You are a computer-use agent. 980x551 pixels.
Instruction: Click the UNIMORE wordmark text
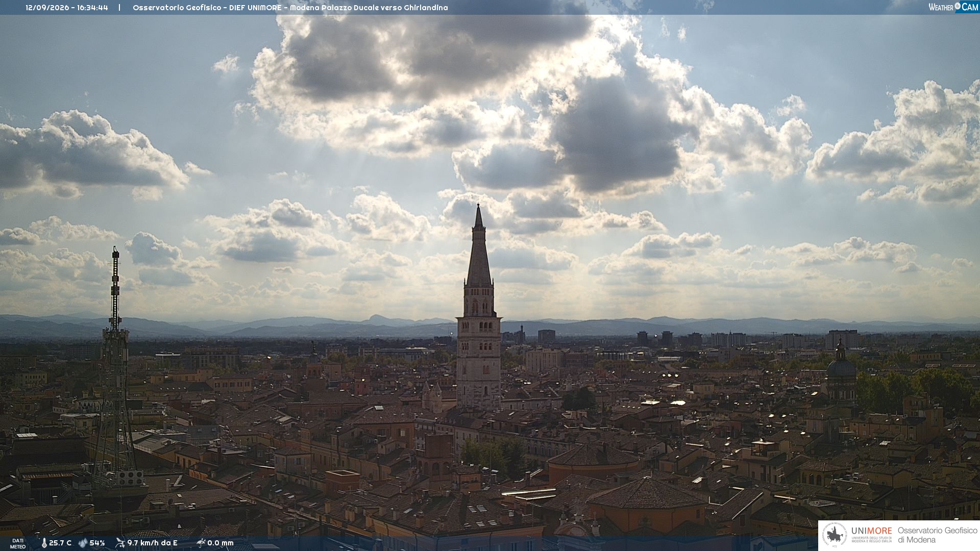point(871,531)
